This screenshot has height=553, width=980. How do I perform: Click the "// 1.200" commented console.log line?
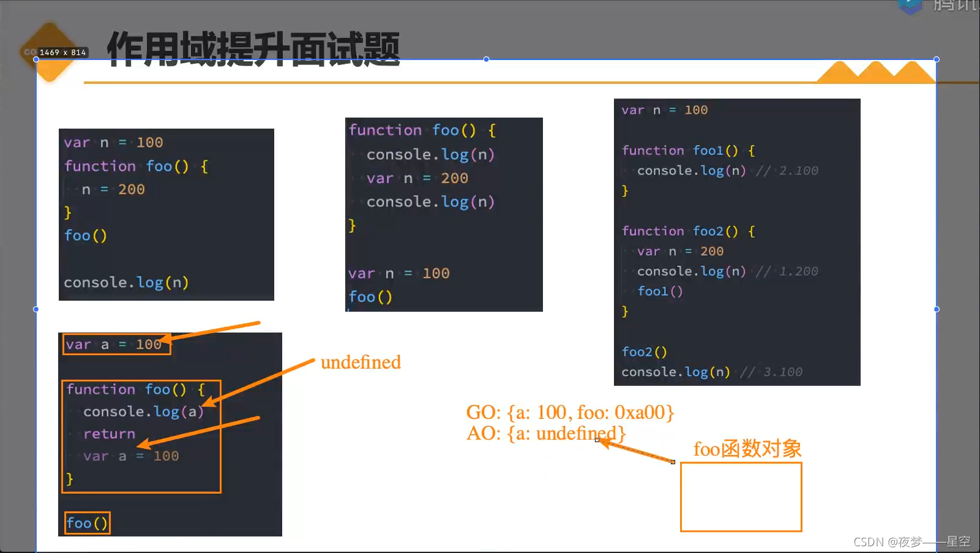pyautogui.click(x=727, y=271)
